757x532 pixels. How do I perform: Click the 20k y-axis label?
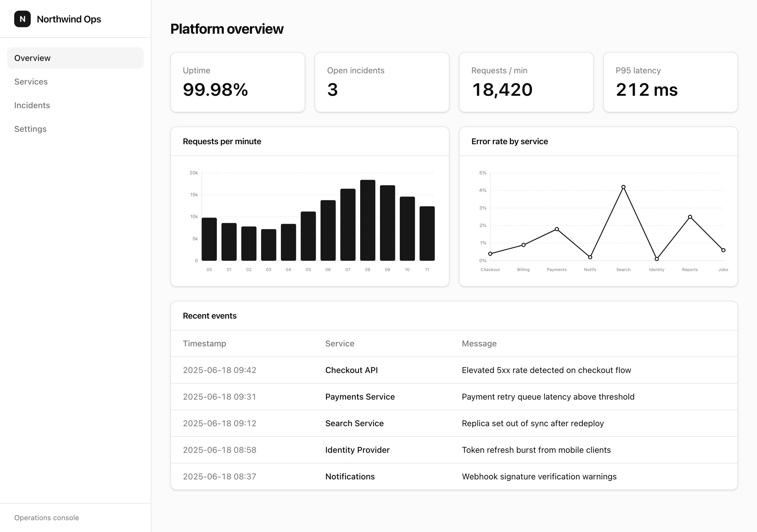(x=193, y=173)
